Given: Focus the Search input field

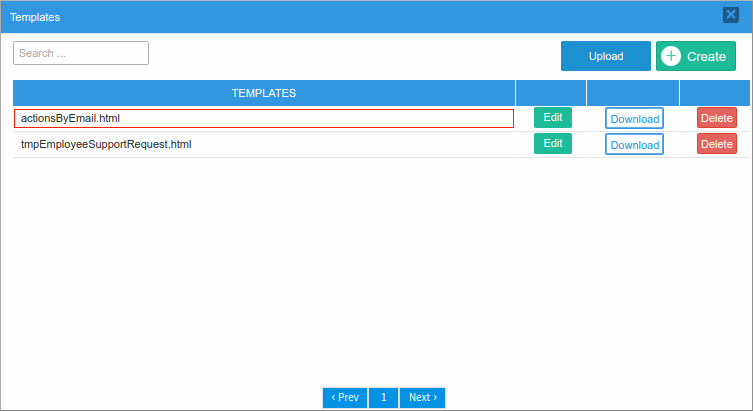Looking at the screenshot, I should tap(81, 53).
